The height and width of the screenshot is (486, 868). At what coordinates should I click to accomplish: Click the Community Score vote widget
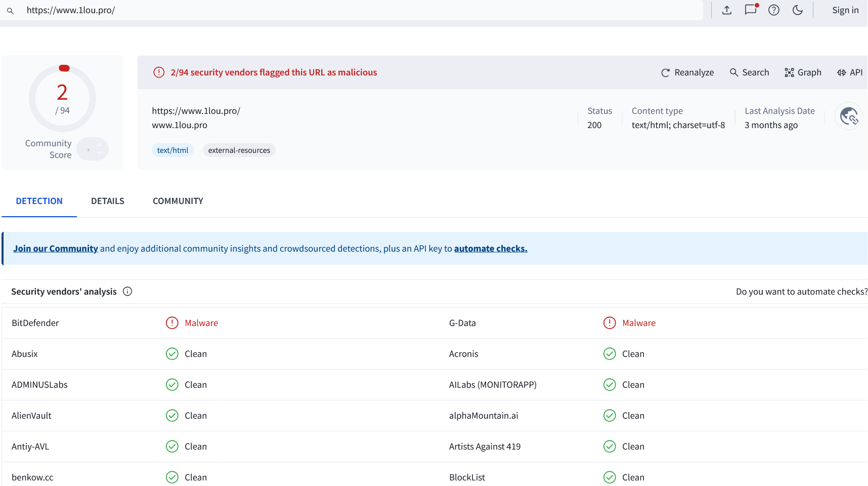[93, 149]
